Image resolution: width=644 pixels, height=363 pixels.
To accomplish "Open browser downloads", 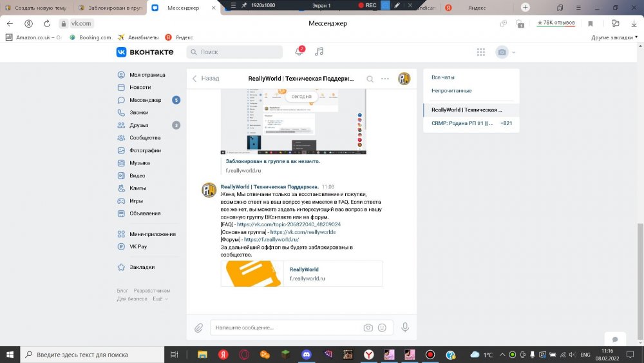I will 634,24.
